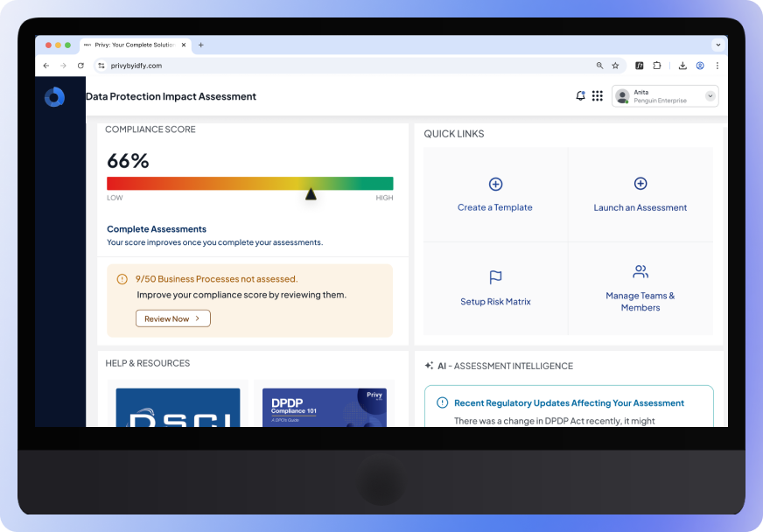
Task: Open the zoom magnifier in address bar
Action: coord(599,66)
